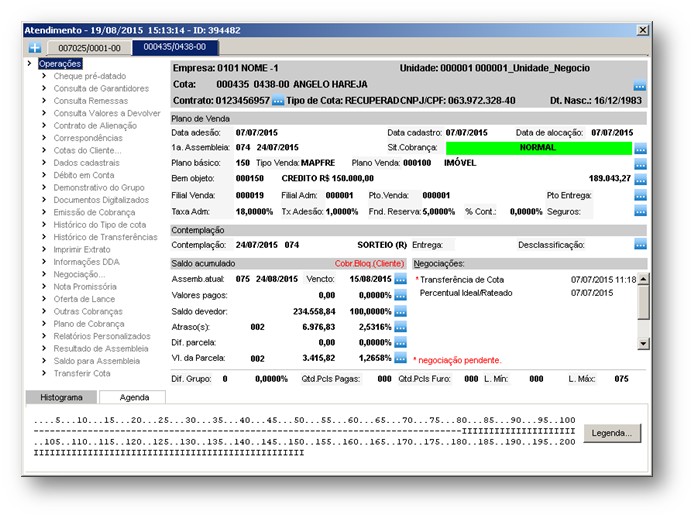Screen dimensions: 695x519
Task: Open Correspondências operation
Action: [x=88, y=138]
